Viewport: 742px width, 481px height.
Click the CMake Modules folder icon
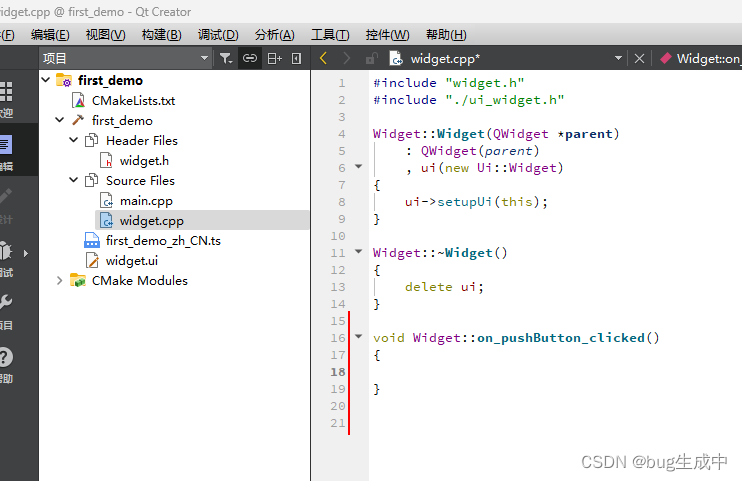(78, 280)
